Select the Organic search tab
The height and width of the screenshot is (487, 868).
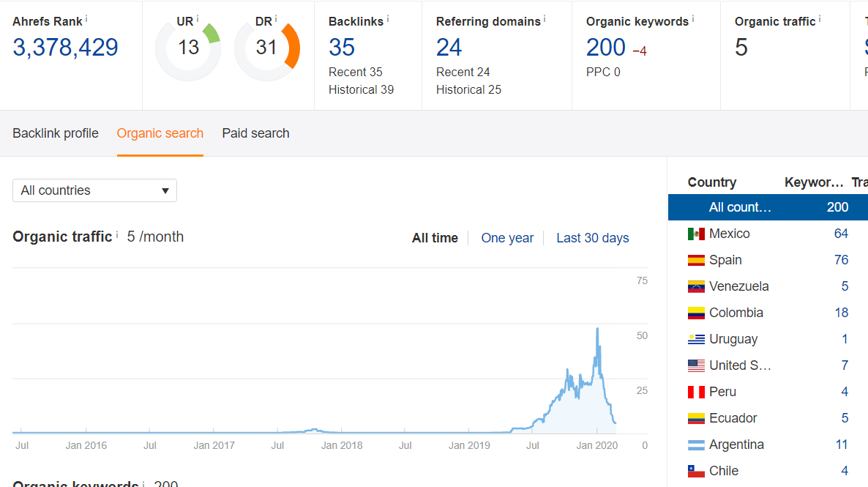(160, 133)
